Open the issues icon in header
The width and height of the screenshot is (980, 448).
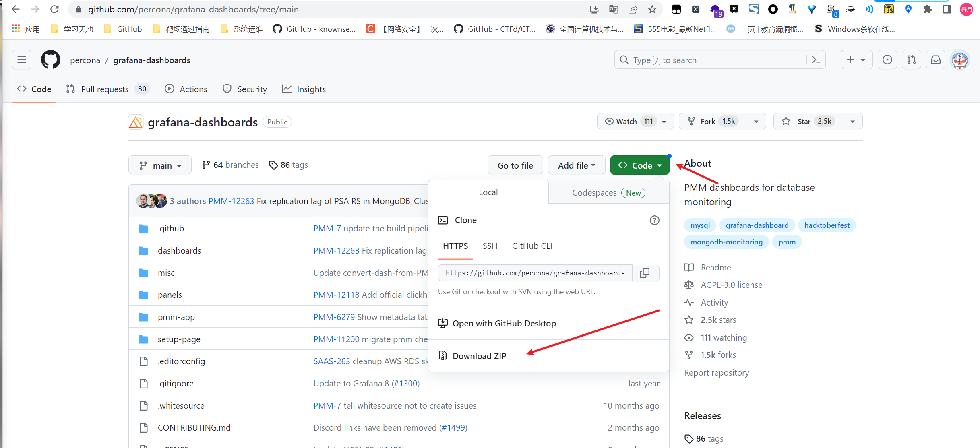887,60
